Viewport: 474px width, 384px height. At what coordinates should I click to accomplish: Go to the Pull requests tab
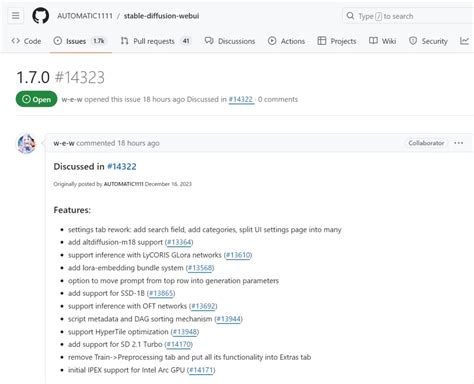(156, 41)
